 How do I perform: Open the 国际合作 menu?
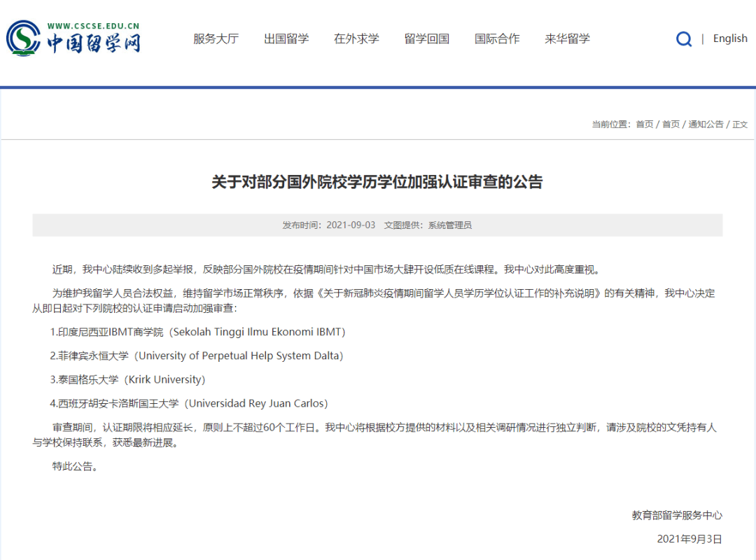[x=497, y=38]
